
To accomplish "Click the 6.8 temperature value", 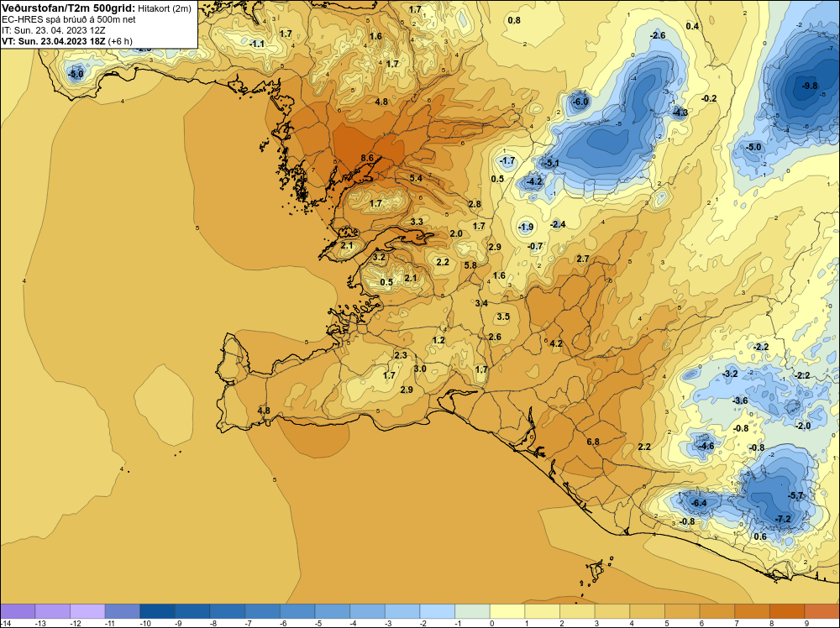I will [x=592, y=442].
